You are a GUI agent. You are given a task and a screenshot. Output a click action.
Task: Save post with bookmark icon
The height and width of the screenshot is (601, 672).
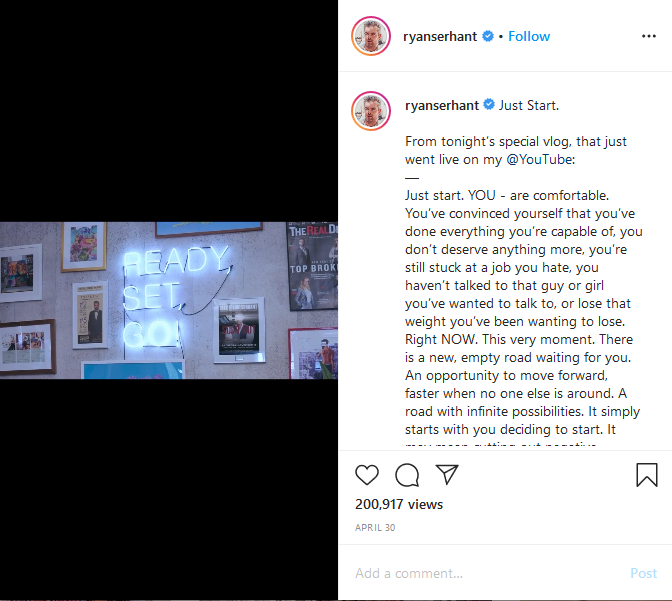tap(647, 475)
